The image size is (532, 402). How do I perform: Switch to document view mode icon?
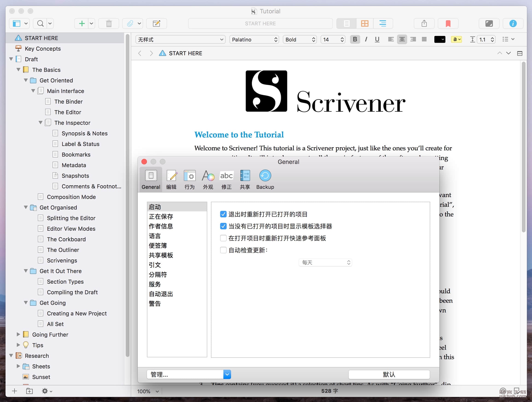[x=347, y=23]
